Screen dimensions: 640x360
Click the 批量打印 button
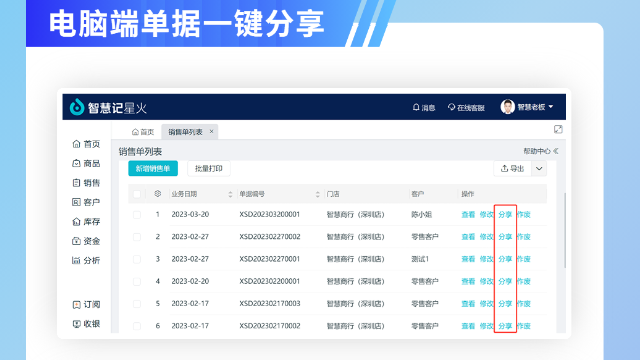tap(209, 169)
